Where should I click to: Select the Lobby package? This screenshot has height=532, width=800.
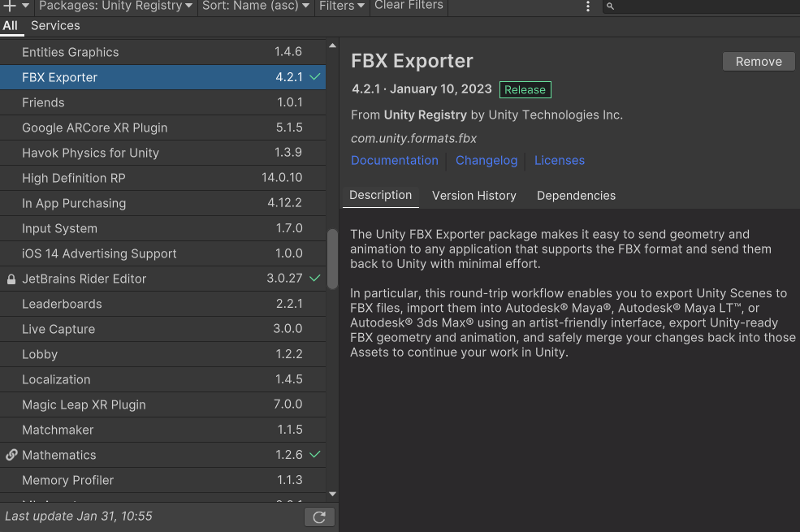(162, 354)
